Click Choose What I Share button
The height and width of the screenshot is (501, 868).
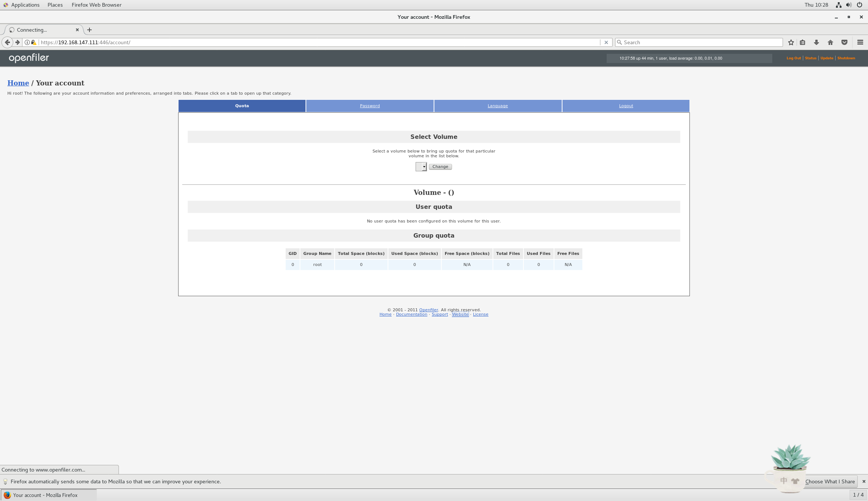point(830,481)
